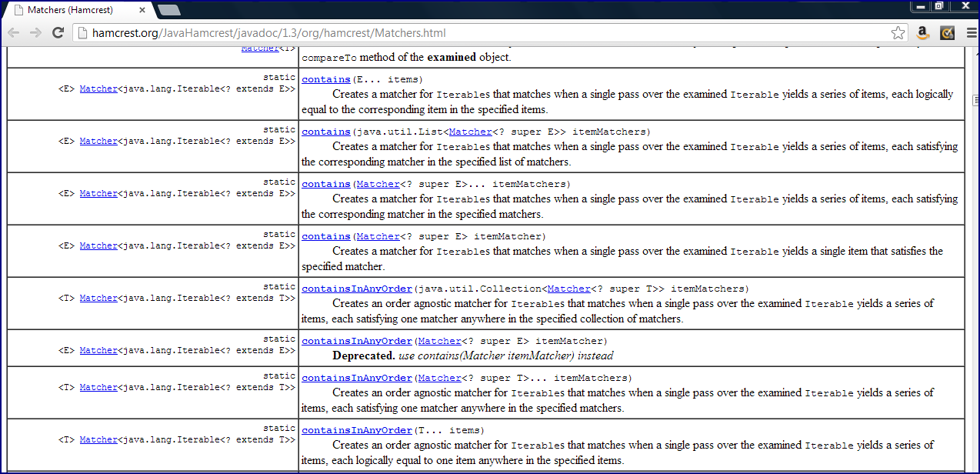Open contains(java.util.List...) method link
980x474 pixels.
326,132
